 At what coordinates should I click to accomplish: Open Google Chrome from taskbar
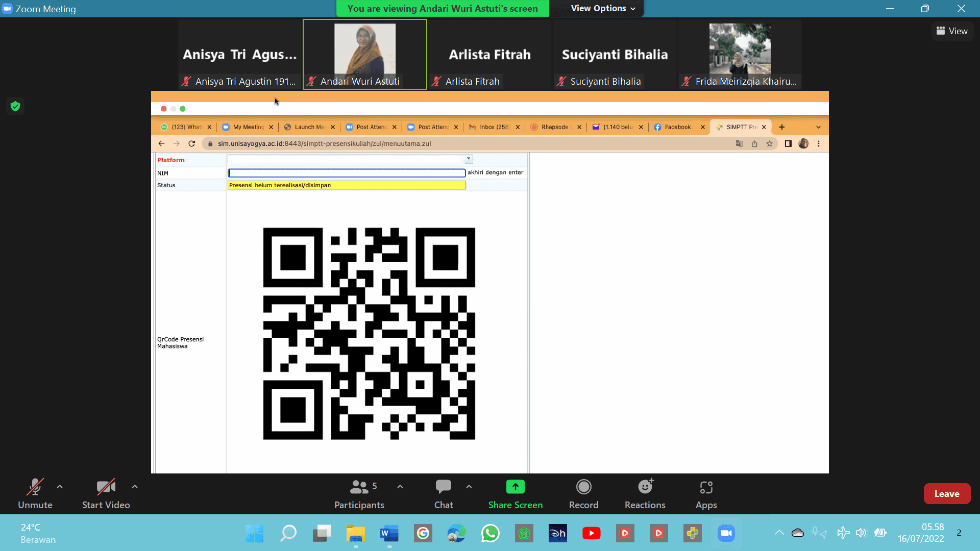tap(423, 534)
